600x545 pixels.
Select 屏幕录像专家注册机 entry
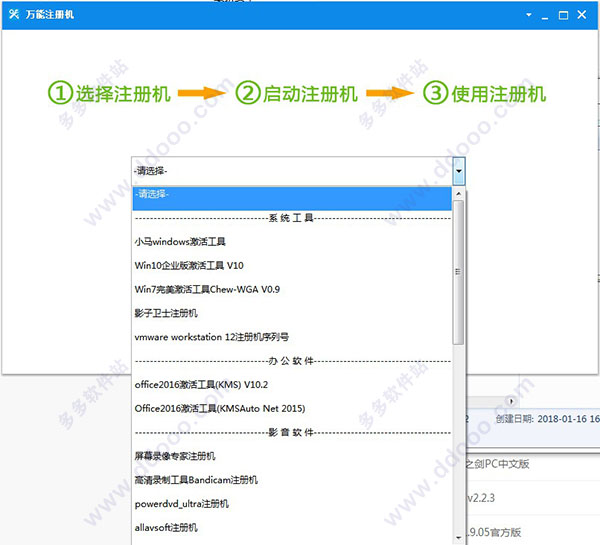[x=292, y=456]
